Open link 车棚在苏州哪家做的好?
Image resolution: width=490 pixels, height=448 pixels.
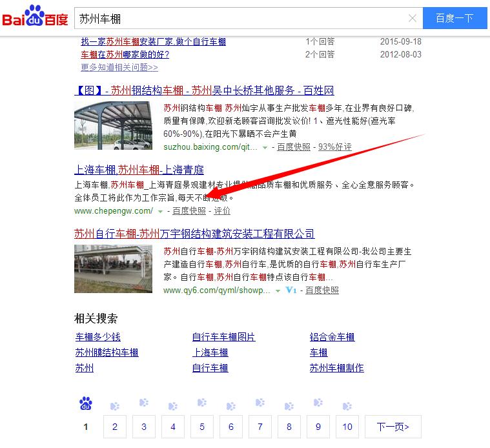point(125,55)
